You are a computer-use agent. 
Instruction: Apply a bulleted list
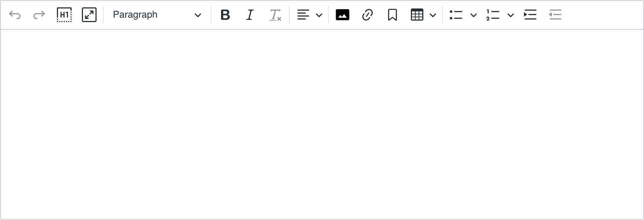pos(456,15)
